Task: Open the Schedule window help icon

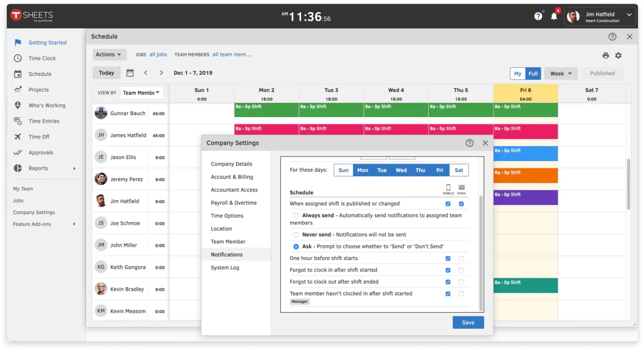Action: coord(613,37)
